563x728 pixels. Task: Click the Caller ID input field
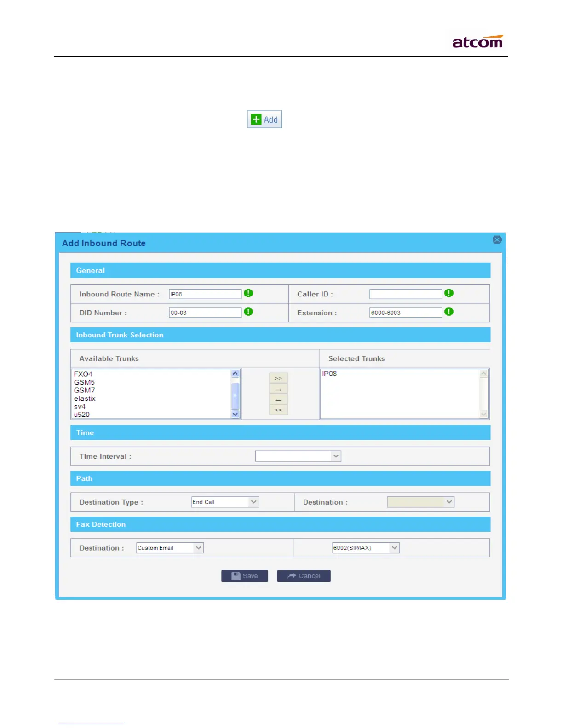click(x=406, y=294)
